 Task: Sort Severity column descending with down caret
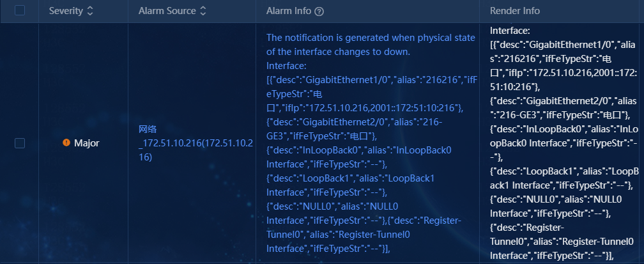click(90, 13)
